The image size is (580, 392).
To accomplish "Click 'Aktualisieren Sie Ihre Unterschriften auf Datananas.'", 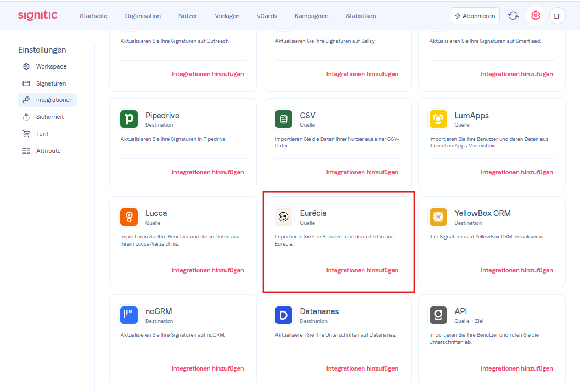I will (335, 335).
